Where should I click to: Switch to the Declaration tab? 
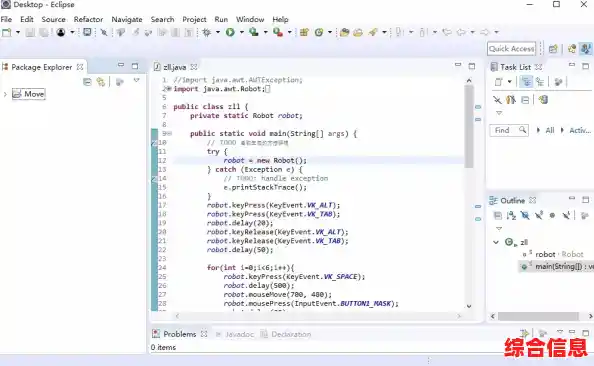coord(286,334)
